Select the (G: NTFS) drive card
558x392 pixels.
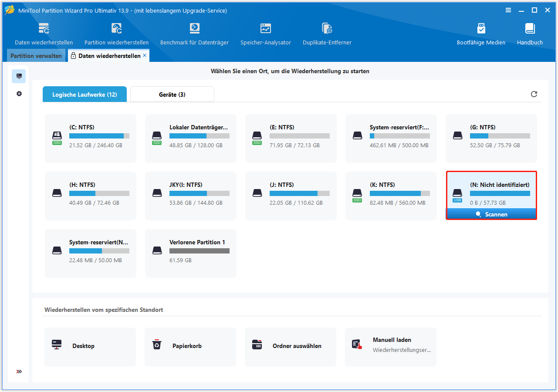pos(491,139)
